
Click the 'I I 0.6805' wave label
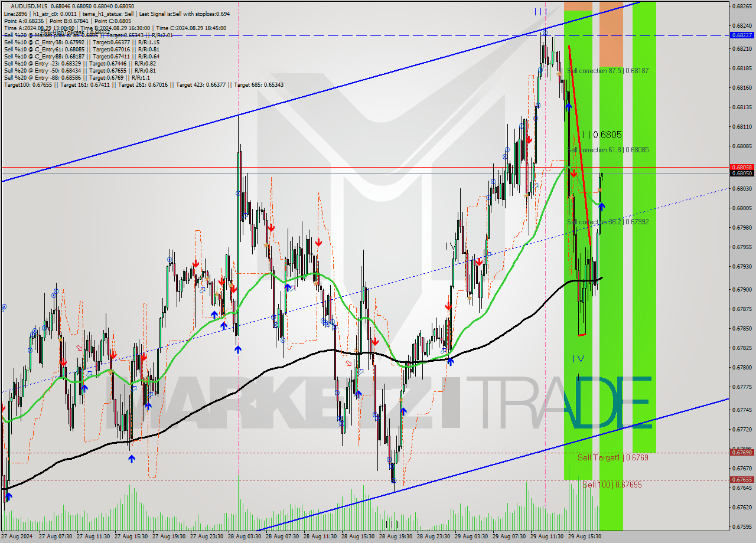tap(601, 135)
